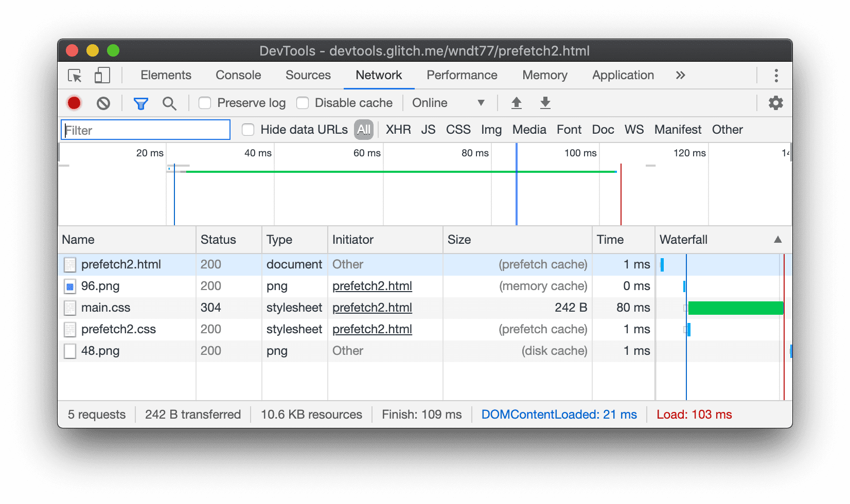The width and height of the screenshot is (850, 504).
Task: Expand the hidden panels chevron
Action: point(680,75)
